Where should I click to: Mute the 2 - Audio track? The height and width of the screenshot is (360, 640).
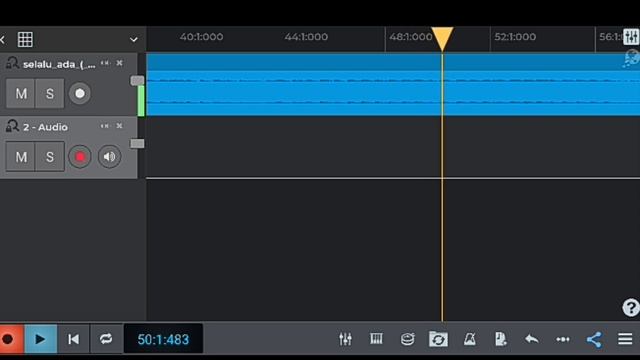click(x=21, y=157)
